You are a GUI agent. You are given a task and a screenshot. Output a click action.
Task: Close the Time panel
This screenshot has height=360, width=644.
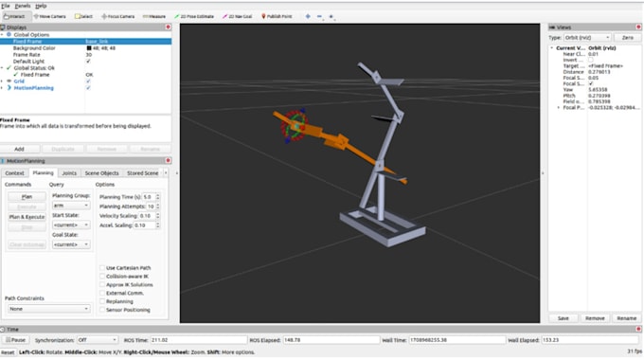point(638,329)
